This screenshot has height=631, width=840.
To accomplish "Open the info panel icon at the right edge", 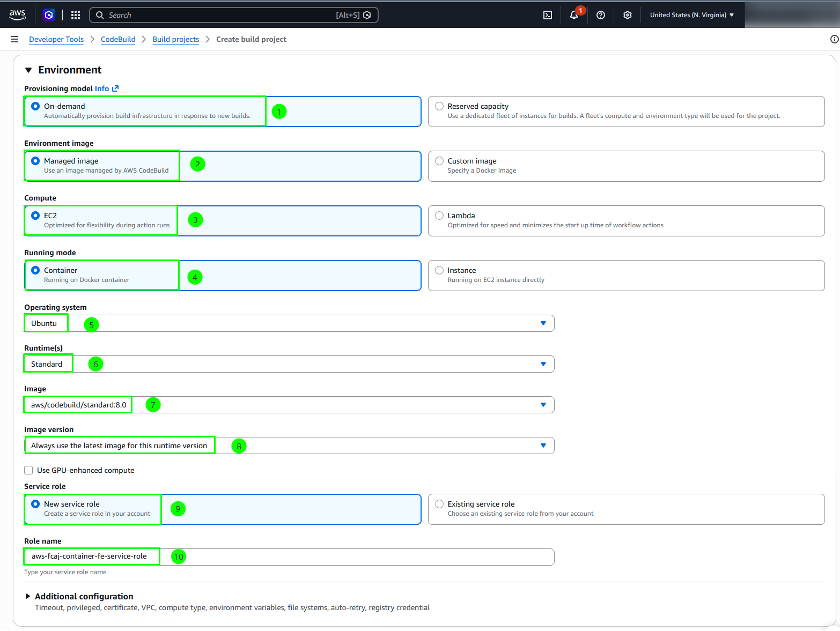I will pos(834,39).
